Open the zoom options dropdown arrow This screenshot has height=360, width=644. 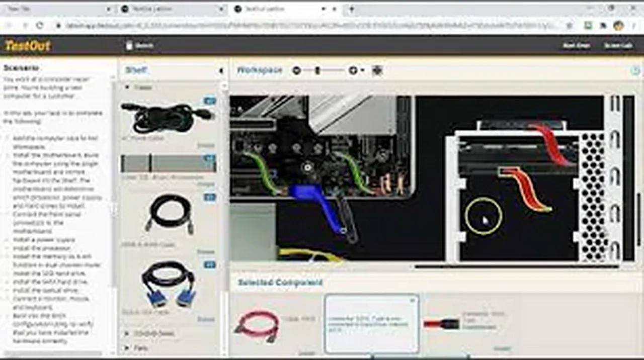tap(362, 71)
